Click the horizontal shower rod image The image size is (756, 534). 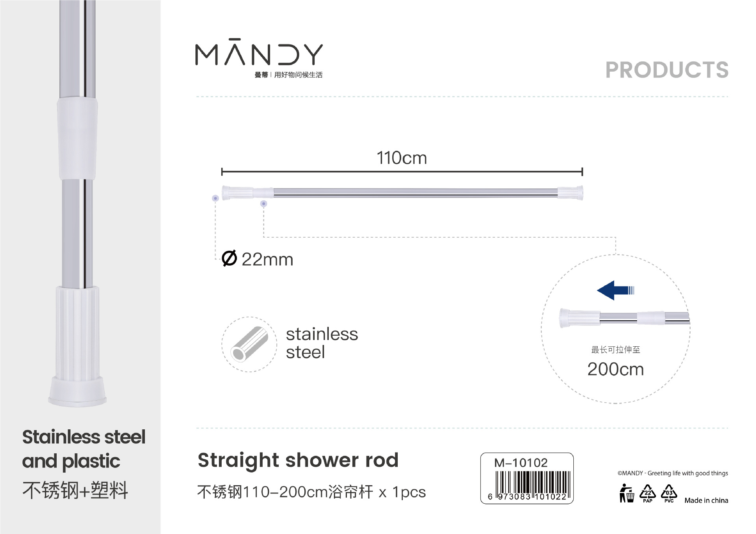(x=402, y=193)
